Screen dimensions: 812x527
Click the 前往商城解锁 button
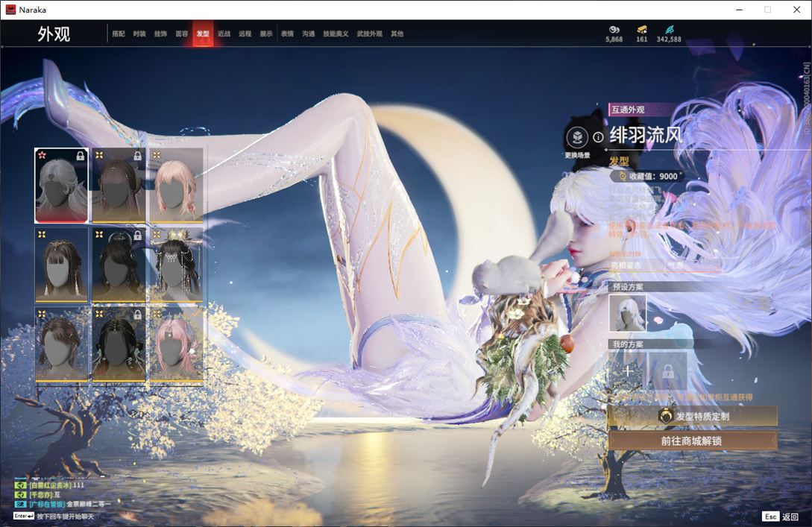693,441
